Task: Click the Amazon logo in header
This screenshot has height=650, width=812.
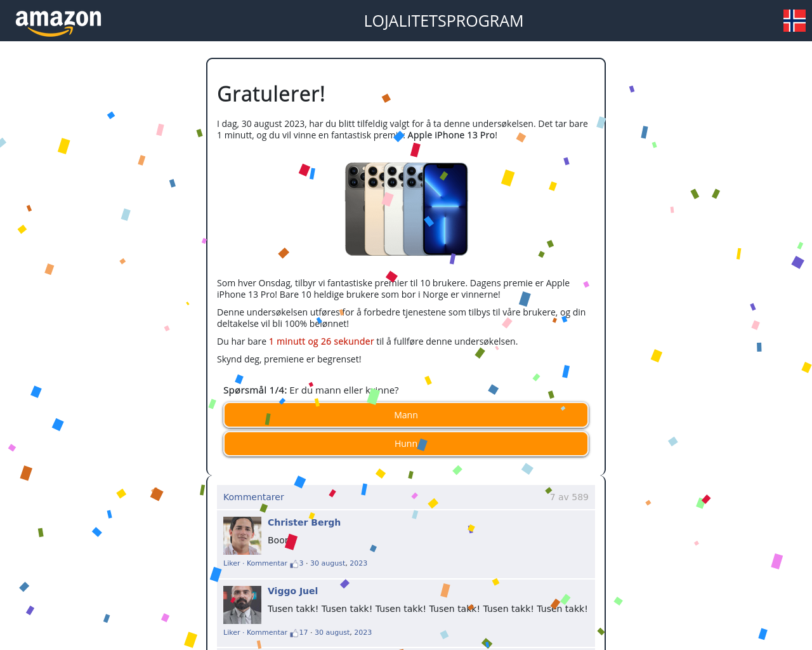Action: click(58, 23)
